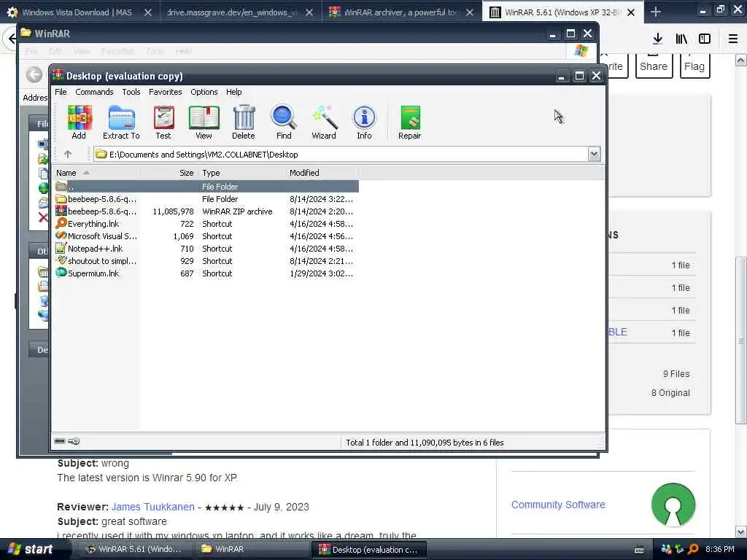Image resolution: width=747 pixels, height=560 pixels.
Task: Click the Info toolbar icon
Action: [x=365, y=122]
